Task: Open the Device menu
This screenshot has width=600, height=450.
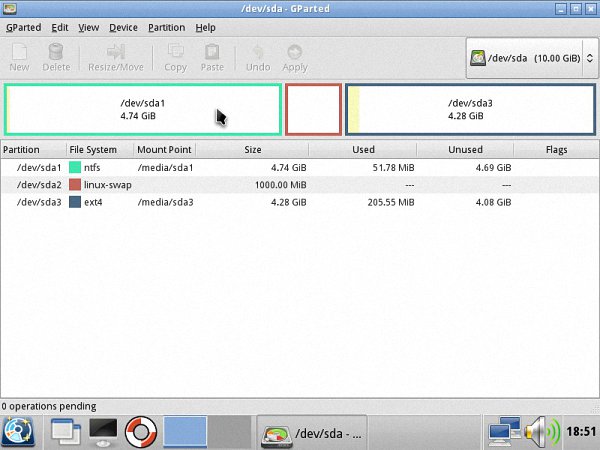Action: pos(123,28)
